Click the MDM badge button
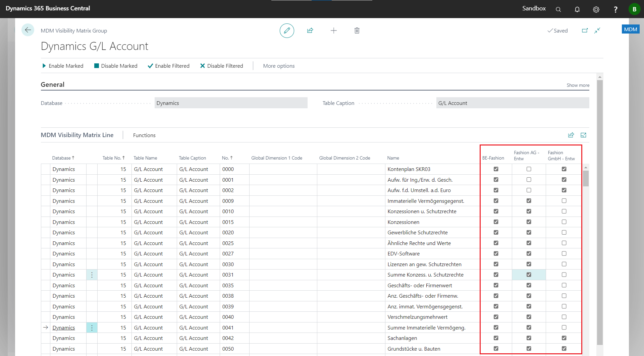This screenshot has height=356, width=644. click(631, 29)
